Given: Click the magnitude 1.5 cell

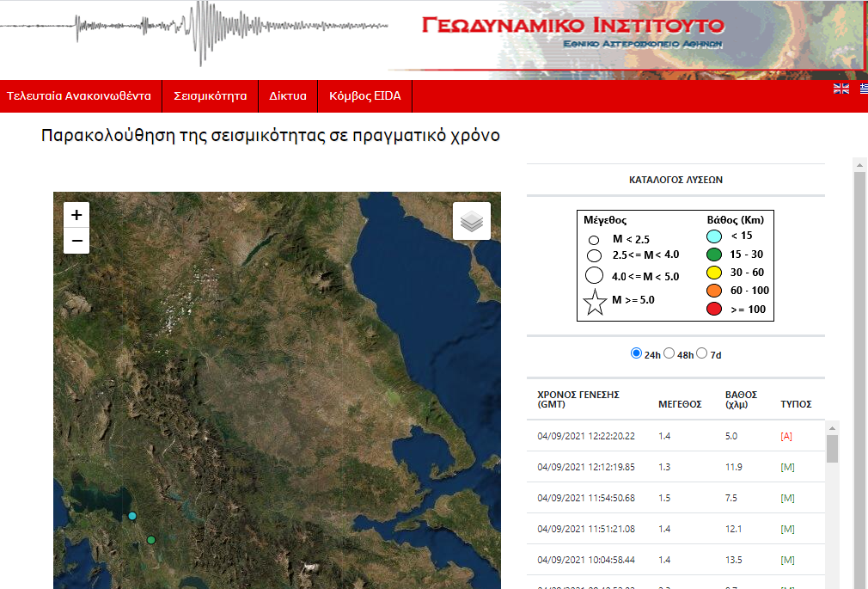Looking at the screenshot, I should (664, 498).
